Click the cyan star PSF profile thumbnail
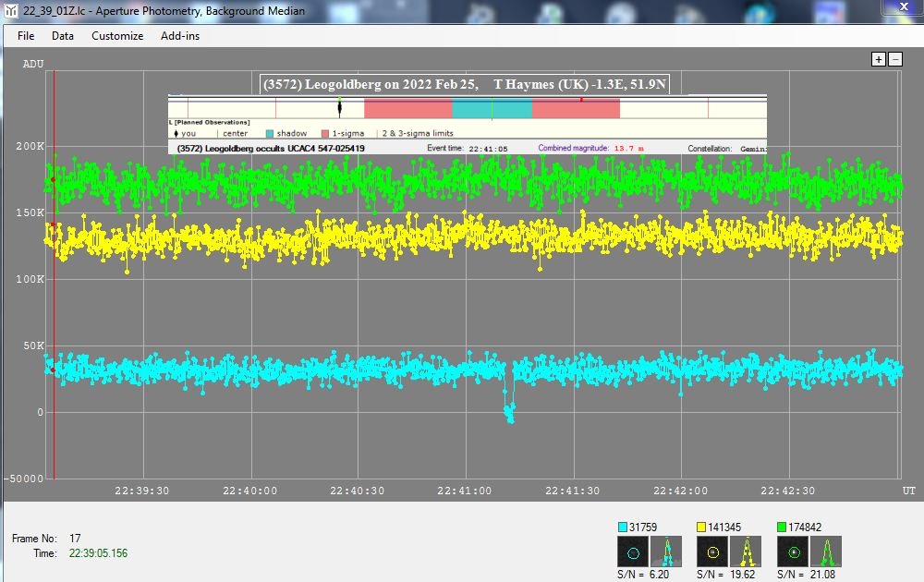Viewport: 924px width, 582px height. coord(666,552)
